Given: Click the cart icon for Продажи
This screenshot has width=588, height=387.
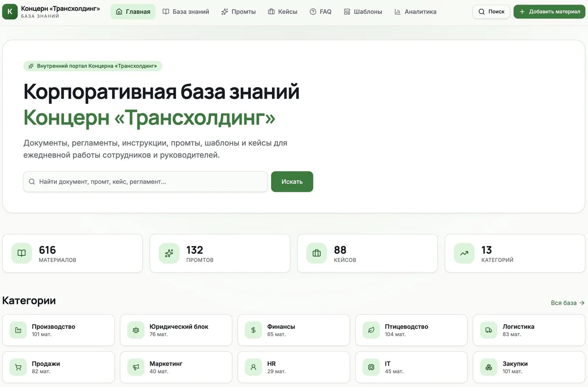Looking at the screenshot, I should (18, 367).
